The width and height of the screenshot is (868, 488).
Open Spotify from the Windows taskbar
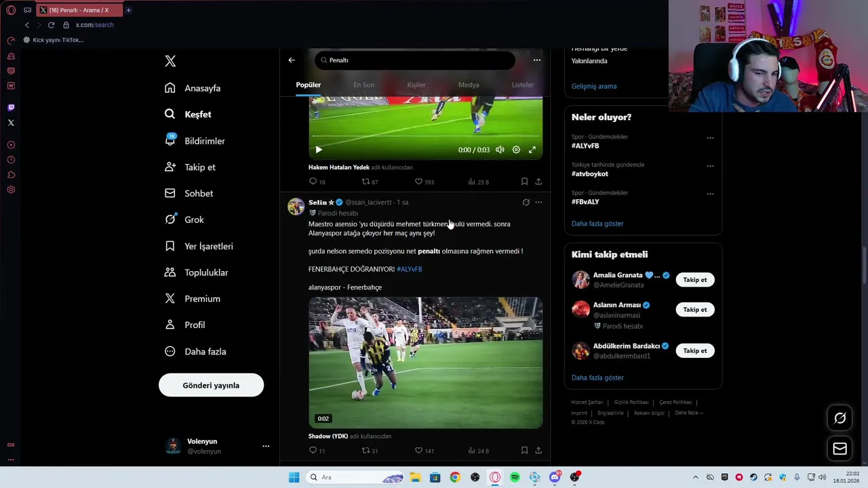point(515,477)
